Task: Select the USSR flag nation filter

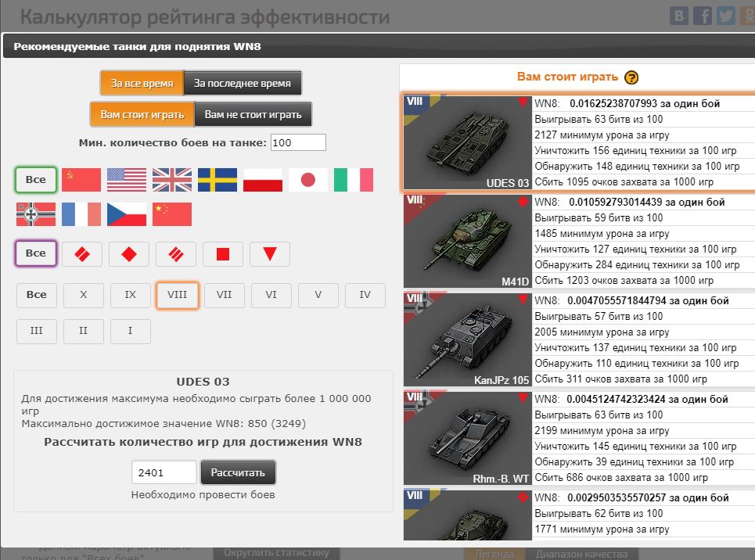Action: pos(81,180)
